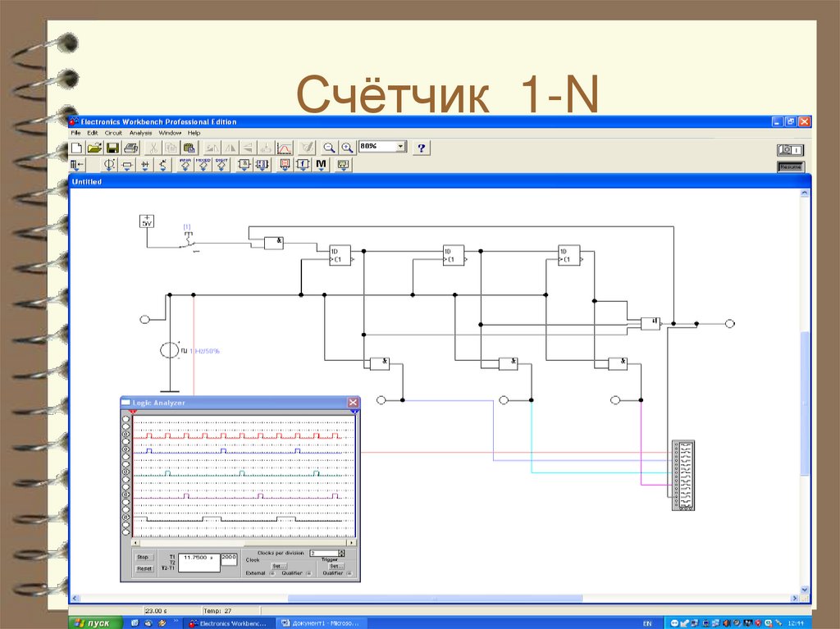The width and height of the screenshot is (840, 629).
Task: Open the Instruments parts bin icon
Action: pyautogui.click(x=343, y=165)
